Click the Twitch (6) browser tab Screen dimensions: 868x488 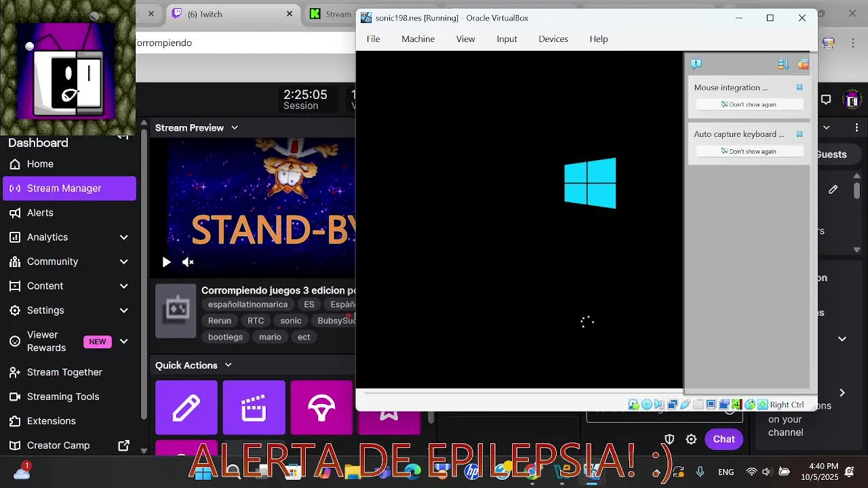point(233,14)
